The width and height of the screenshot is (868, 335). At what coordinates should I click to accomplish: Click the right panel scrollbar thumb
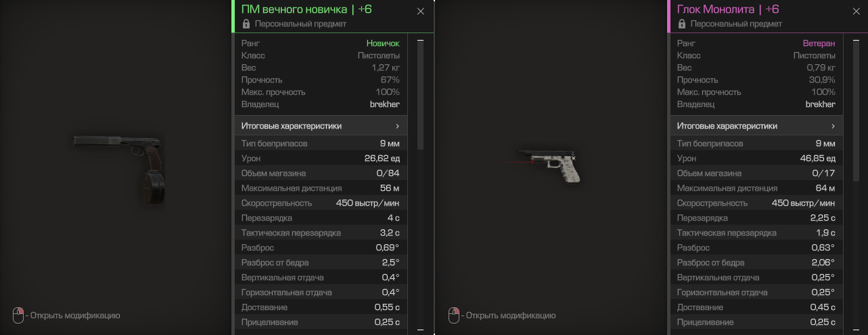(x=856, y=95)
